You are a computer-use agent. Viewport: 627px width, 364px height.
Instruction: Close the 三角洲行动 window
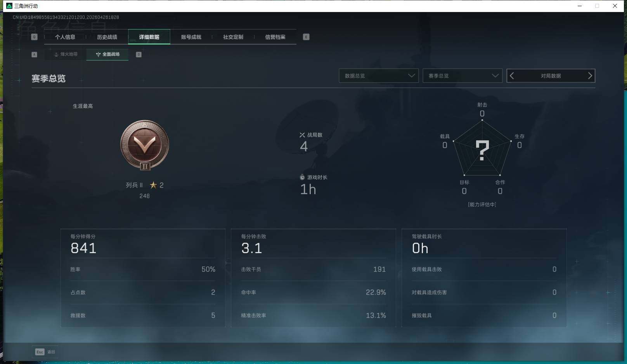615,6
